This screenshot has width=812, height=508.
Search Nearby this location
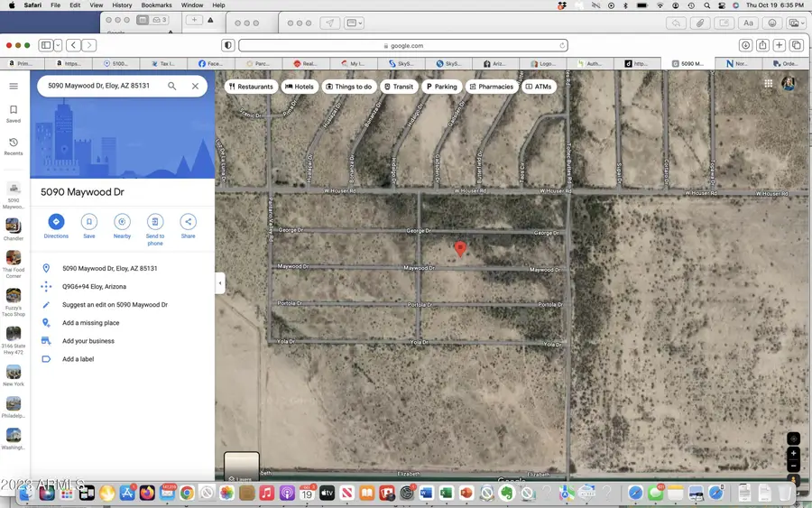pos(122,226)
